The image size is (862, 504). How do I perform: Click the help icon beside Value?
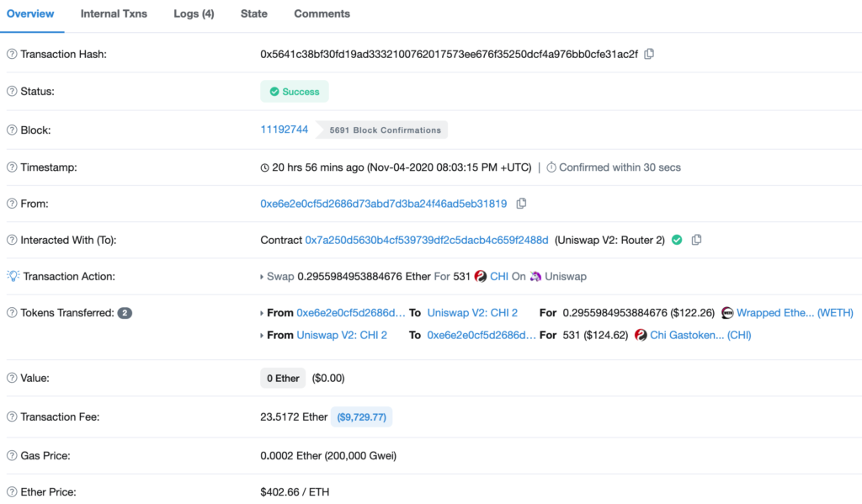point(12,378)
